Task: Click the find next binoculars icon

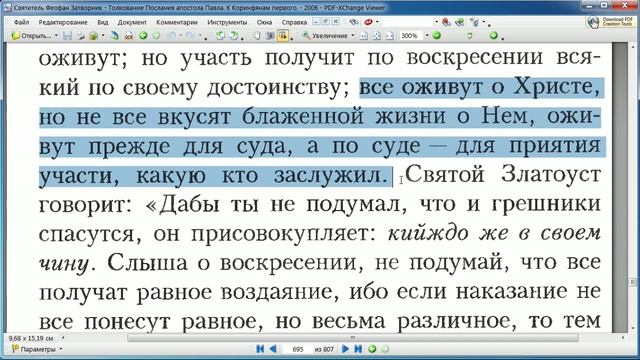Action: [460, 22]
